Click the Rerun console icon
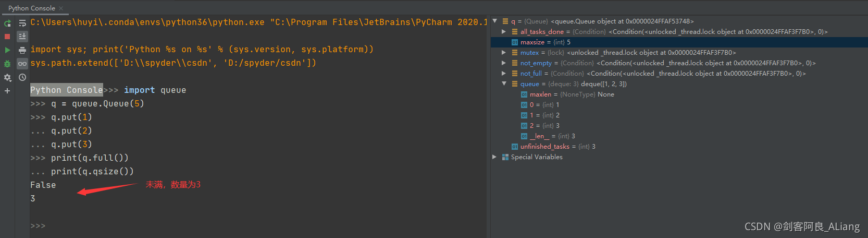The image size is (868, 238). click(x=7, y=23)
